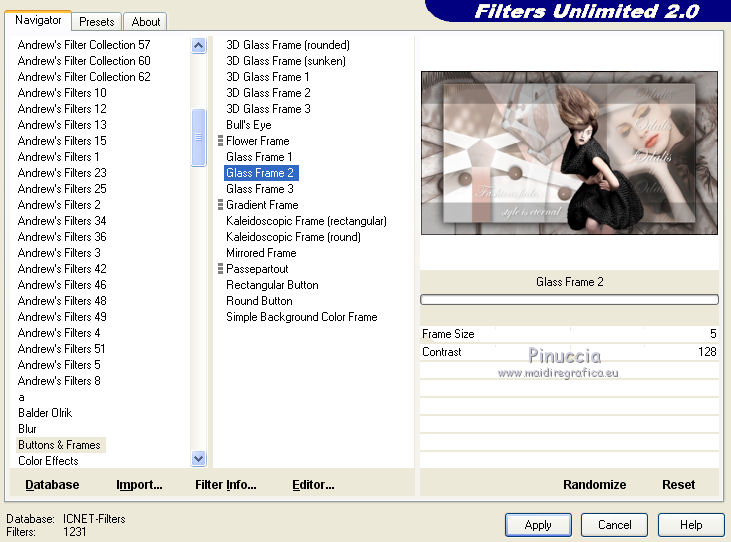Select Kaleidoscopic Frame (round)
The height and width of the screenshot is (542, 731).
293,237
